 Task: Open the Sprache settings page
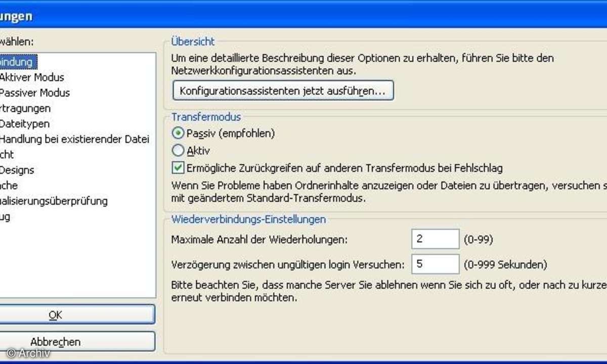coord(9,186)
